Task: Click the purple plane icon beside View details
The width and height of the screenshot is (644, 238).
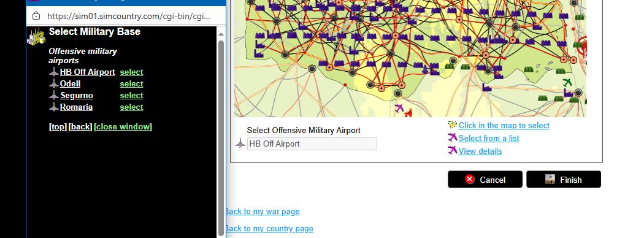Action: (x=452, y=150)
